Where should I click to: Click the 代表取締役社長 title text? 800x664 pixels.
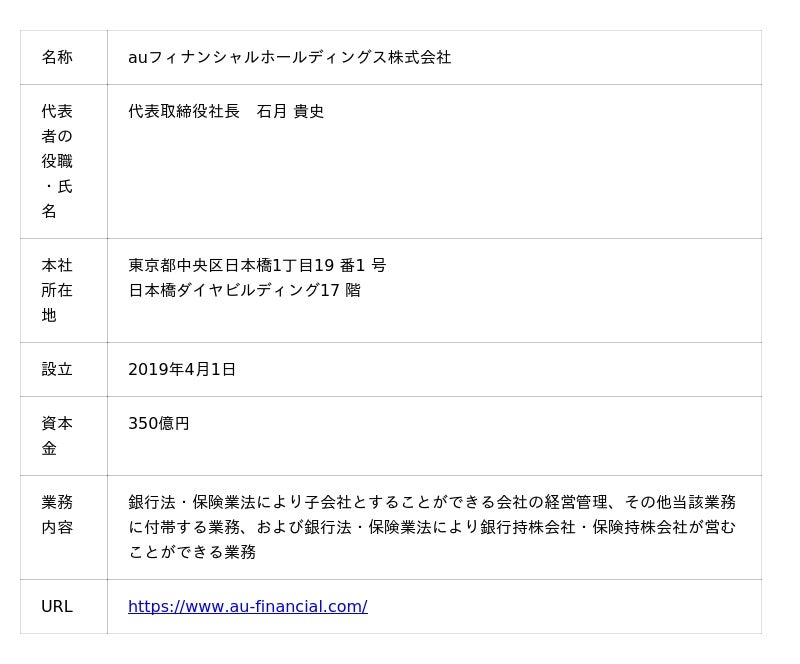click(184, 111)
